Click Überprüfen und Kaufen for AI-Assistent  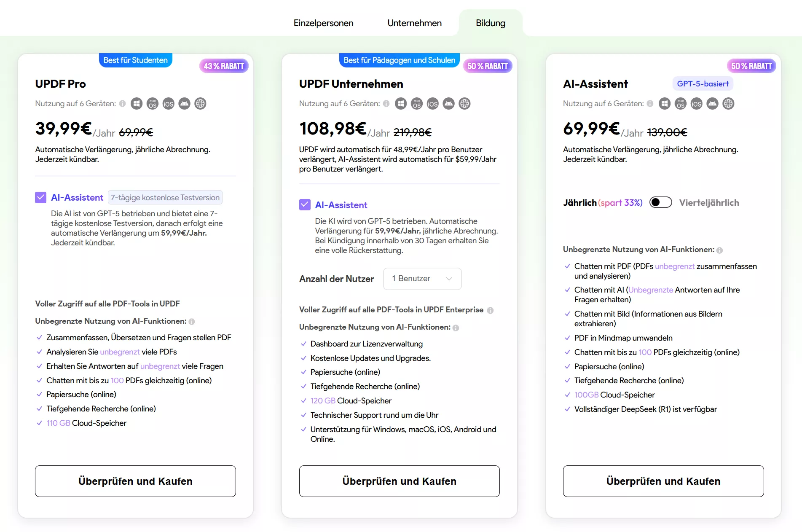coord(663,481)
